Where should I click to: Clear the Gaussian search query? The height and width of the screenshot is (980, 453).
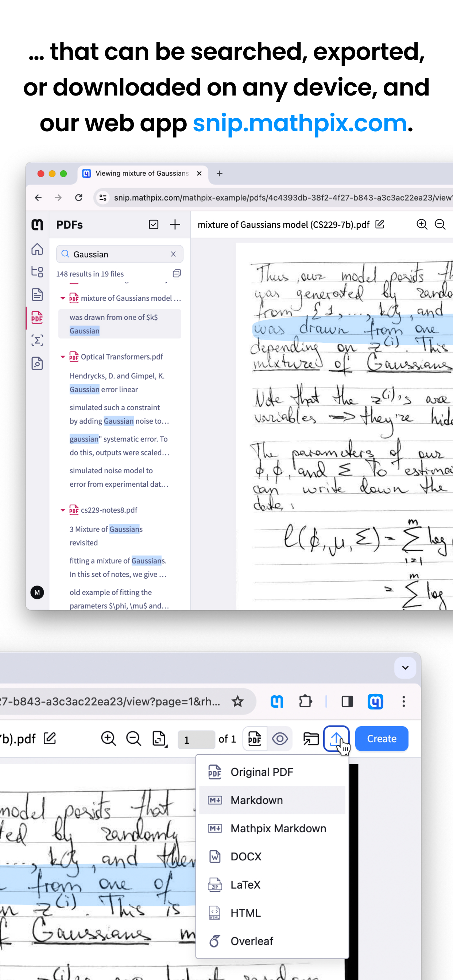click(173, 254)
